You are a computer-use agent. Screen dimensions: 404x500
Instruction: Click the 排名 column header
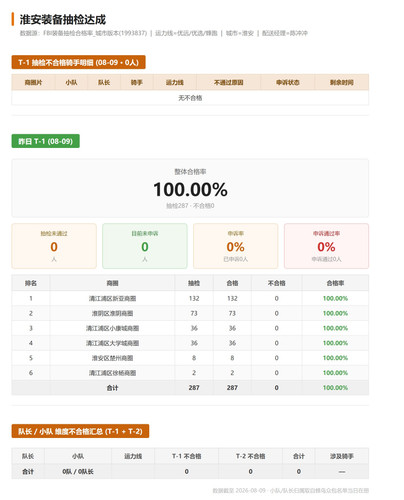click(x=31, y=283)
